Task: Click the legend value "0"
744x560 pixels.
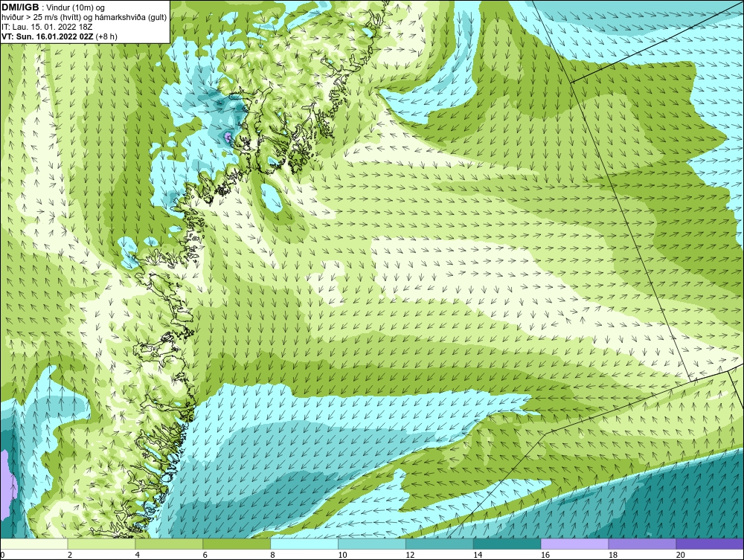Action: coord(2,555)
